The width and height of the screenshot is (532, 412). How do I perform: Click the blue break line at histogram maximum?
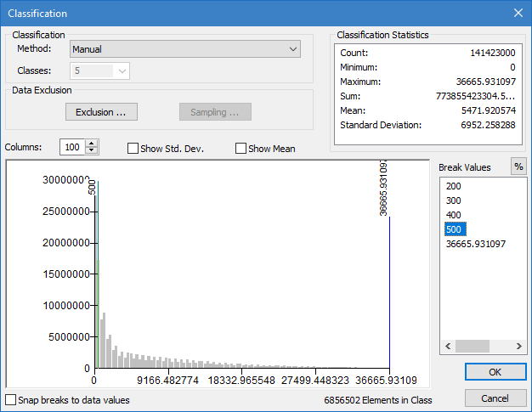point(390,289)
